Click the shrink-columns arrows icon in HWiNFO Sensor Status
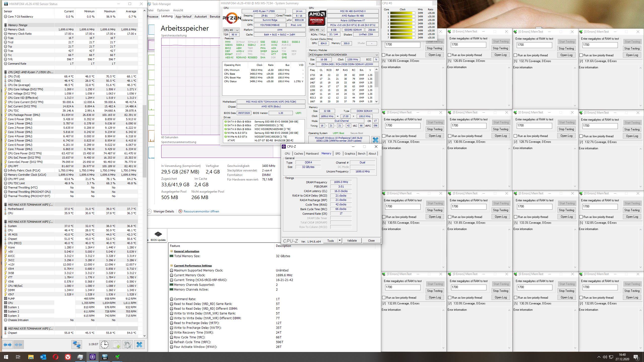644x362 pixels. pyautogui.click(x=18, y=345)
